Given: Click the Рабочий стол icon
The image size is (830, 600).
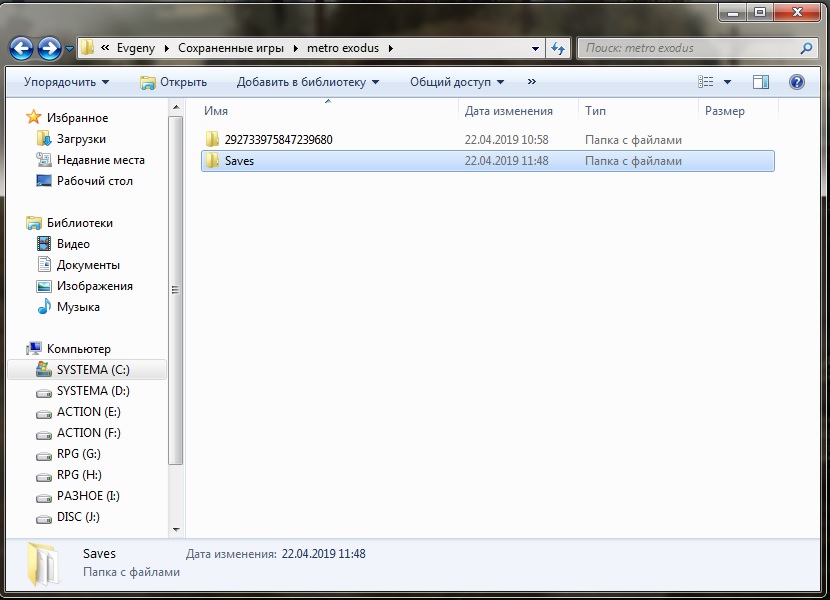Looking at the screenshot, I should 44,181.
